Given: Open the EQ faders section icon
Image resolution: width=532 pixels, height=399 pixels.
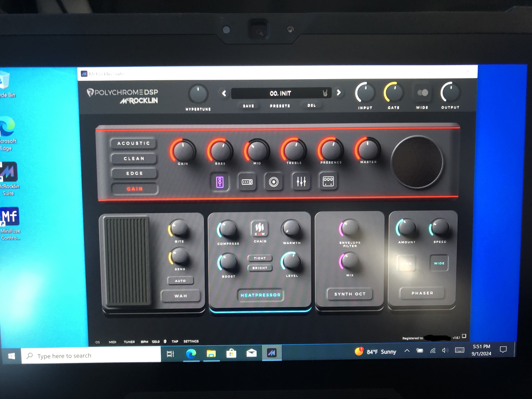Looking at the screenshot, I should coord(301,181).
